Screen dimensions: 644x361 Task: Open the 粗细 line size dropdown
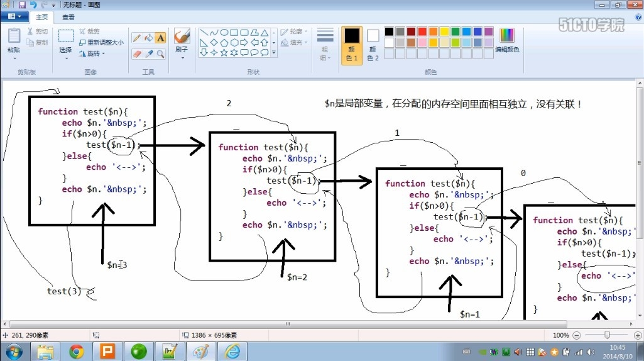325,45
